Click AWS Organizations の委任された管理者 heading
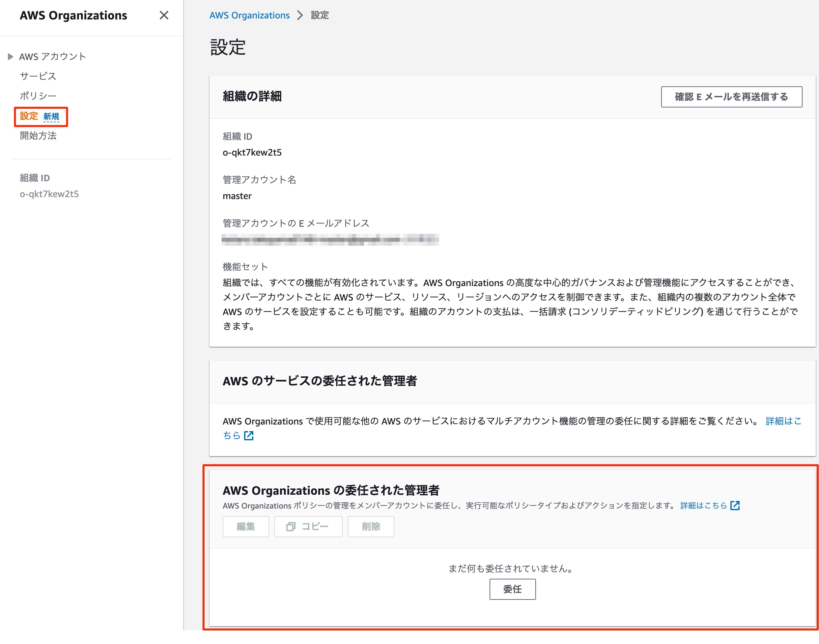The width and height of the screenshot is (819, 644). pos(331,490)
